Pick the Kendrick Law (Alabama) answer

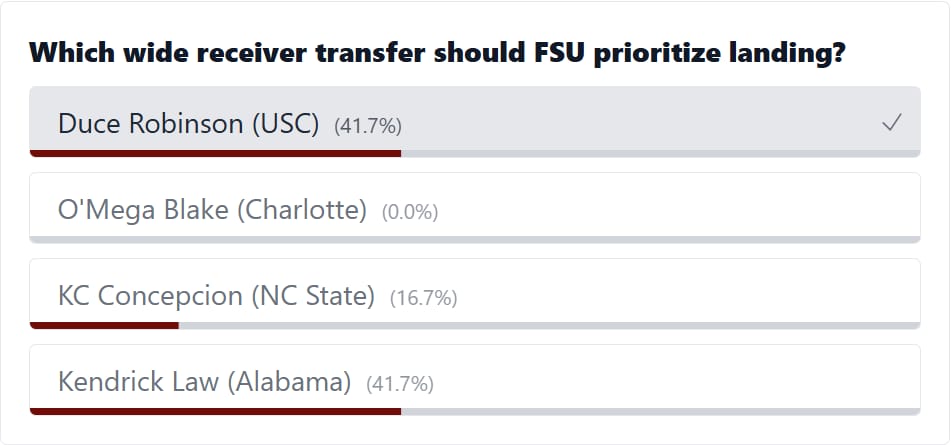point(204,382)
